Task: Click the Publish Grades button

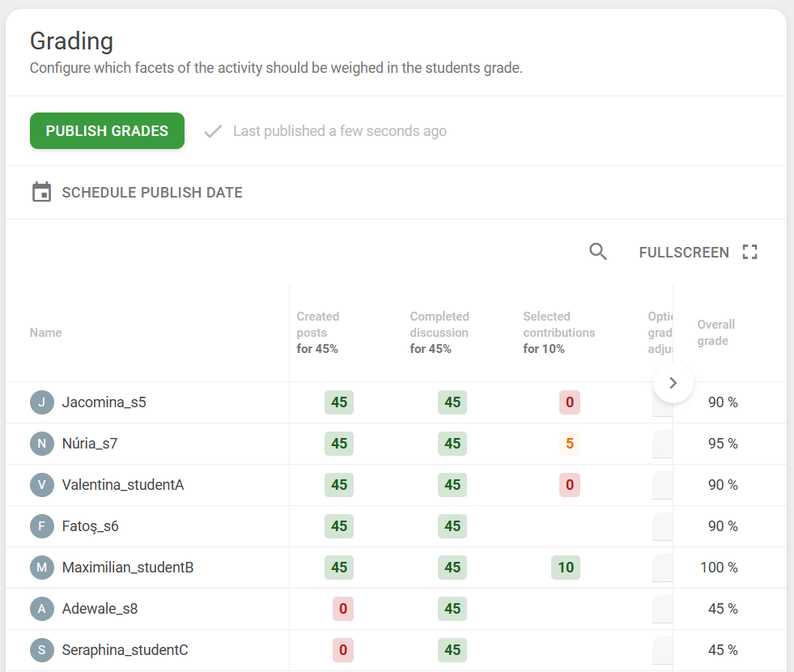Action: click(x=107, y=130)
